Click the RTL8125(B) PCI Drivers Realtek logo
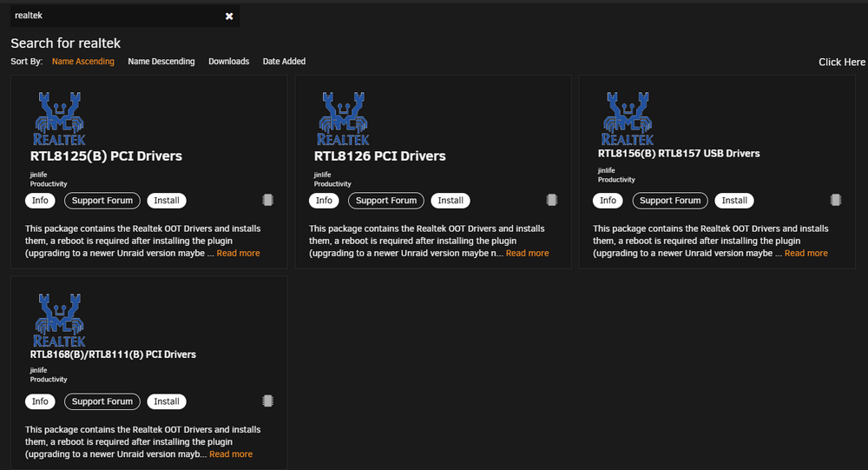 [59, 119]
